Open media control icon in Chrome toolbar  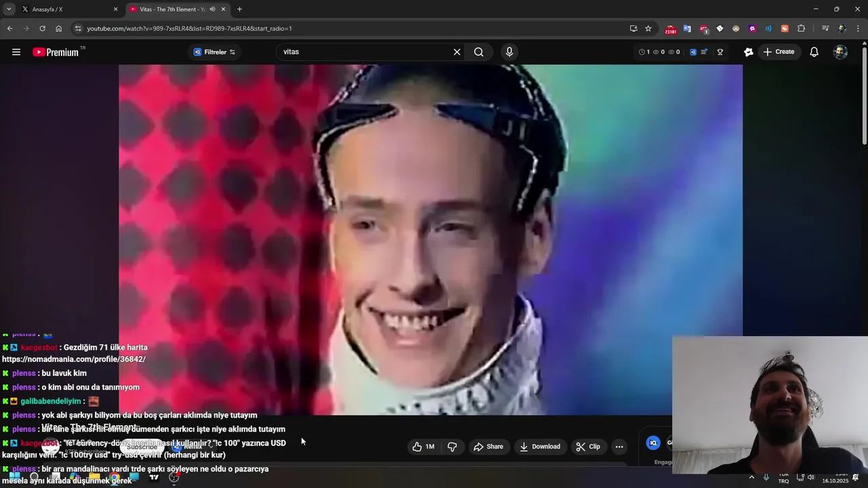tap(825, 28)
